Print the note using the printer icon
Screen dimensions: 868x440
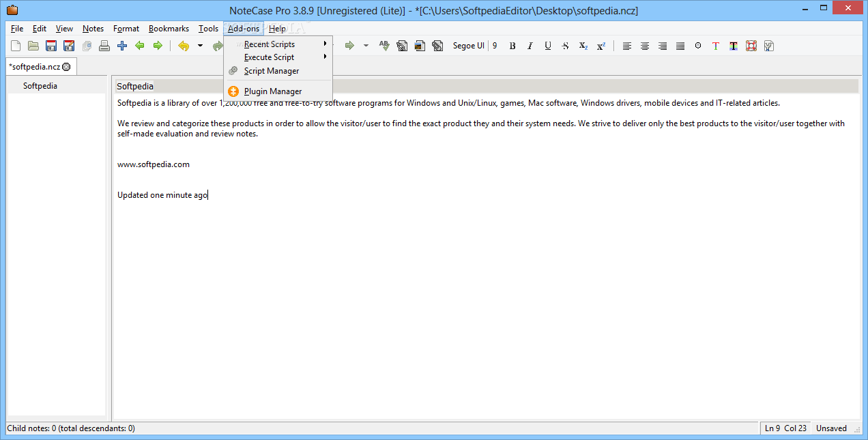click(104, 46)
